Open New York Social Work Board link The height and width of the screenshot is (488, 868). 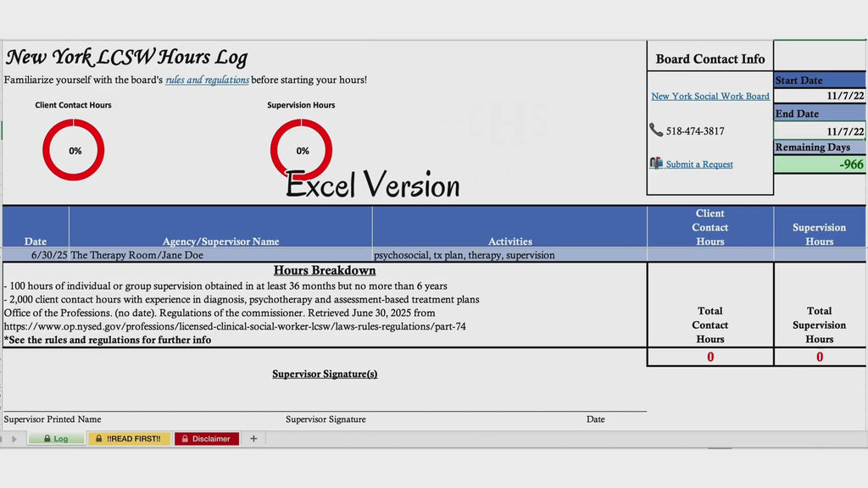pyautogui.click(x=710, y=96)
